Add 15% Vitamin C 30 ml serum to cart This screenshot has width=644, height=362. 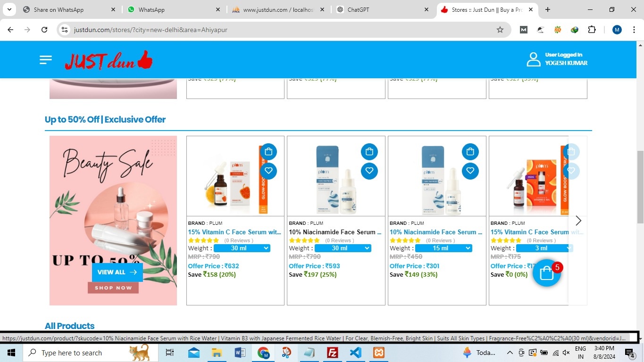pos(268,152)
